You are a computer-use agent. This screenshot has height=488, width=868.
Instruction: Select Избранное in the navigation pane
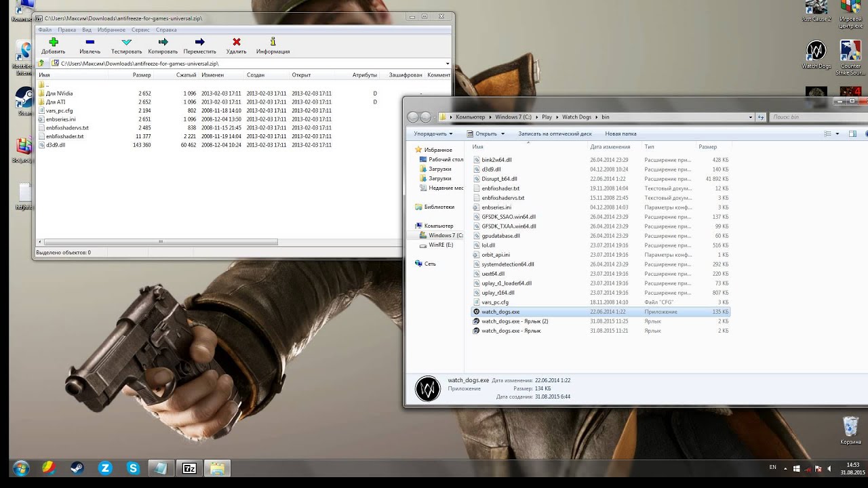433,150
